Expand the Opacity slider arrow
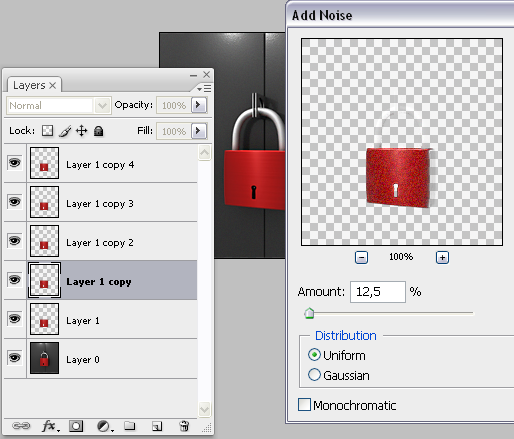Image resolution: width=514 pixels, height=439 pixels. (x=199, y=105)
